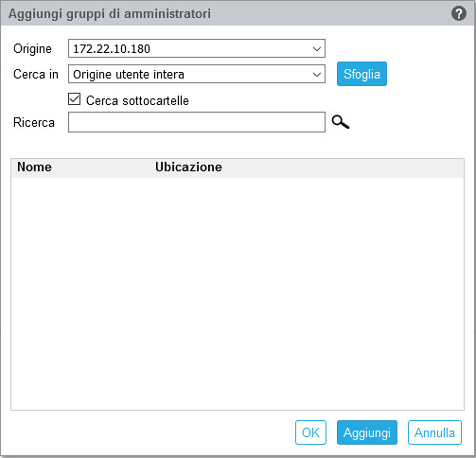Viewport: 476px width, 458px height.
Task: Sort by the Ubicazione column header
Action: tap(188, 167)
